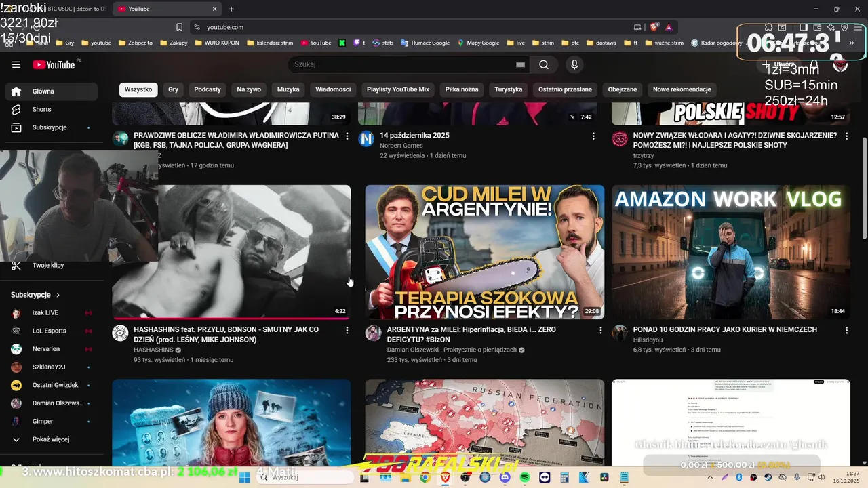Screen dimensions: 868x488
Task: Select the Nowe rekomendacje chip
Action: click(682, 89)
